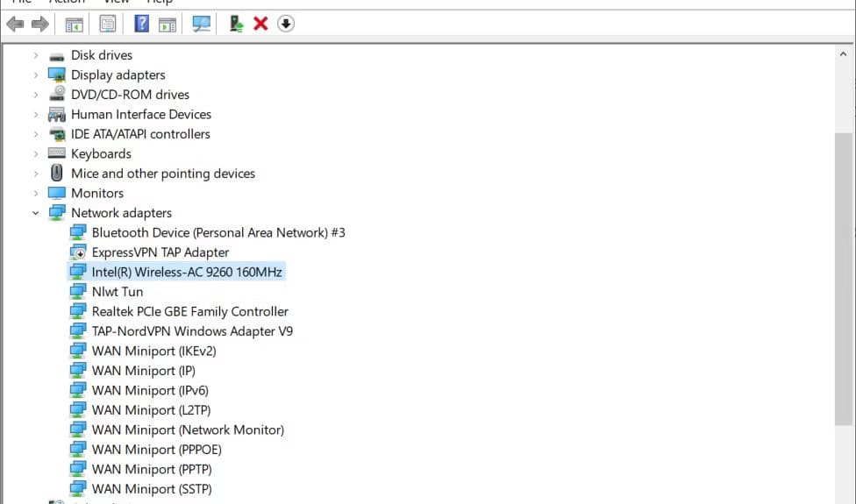Click the Forward arrow in toolbar
This screenshot has width=856, height=504.
pos(39,24)
